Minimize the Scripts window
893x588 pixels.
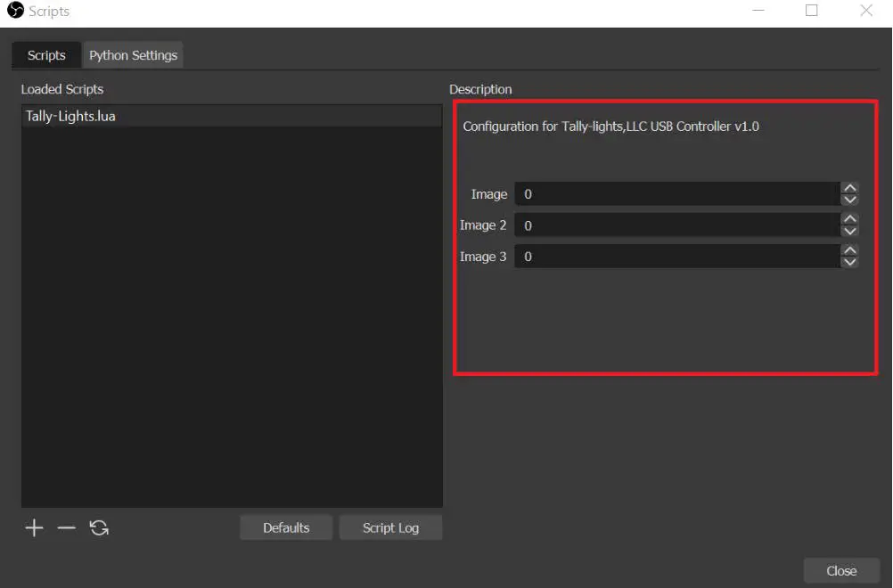(758, 11)
